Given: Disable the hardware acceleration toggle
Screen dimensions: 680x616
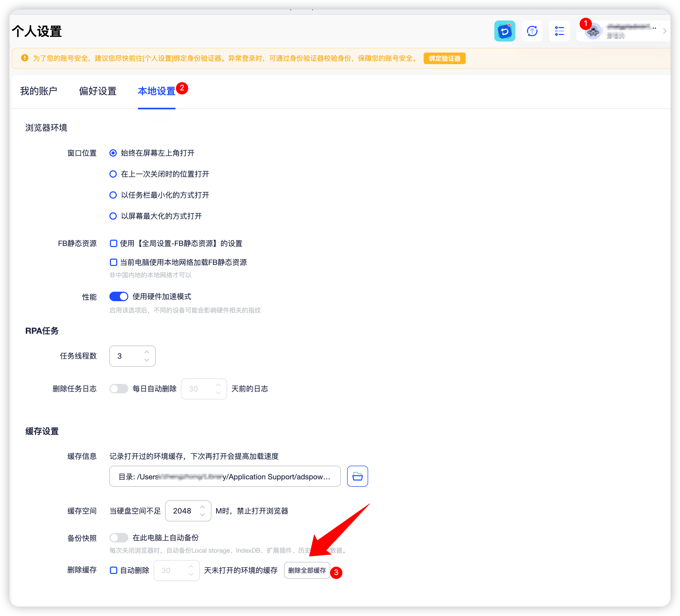Looking at the screenshot, I should click(119, 296).
